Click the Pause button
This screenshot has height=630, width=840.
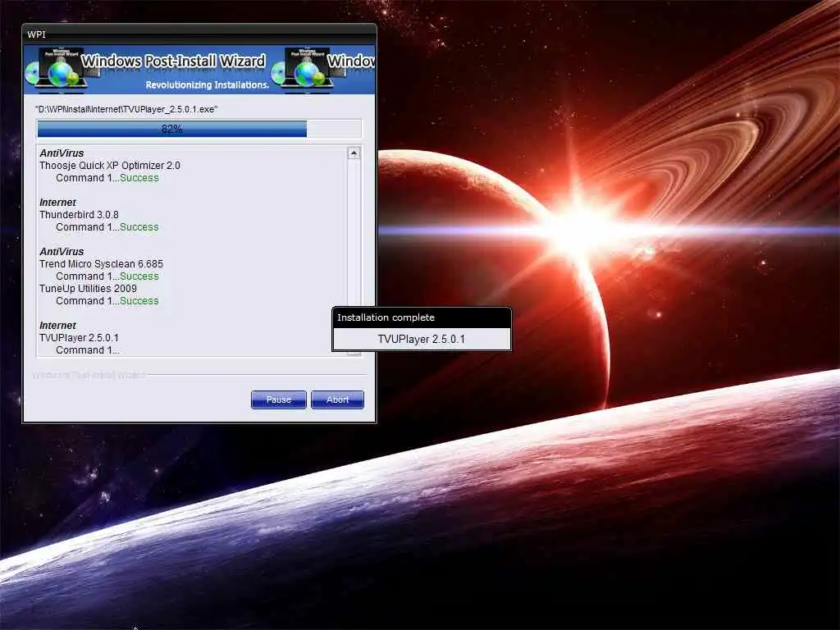pyautogui.click(x=279, y=399)
